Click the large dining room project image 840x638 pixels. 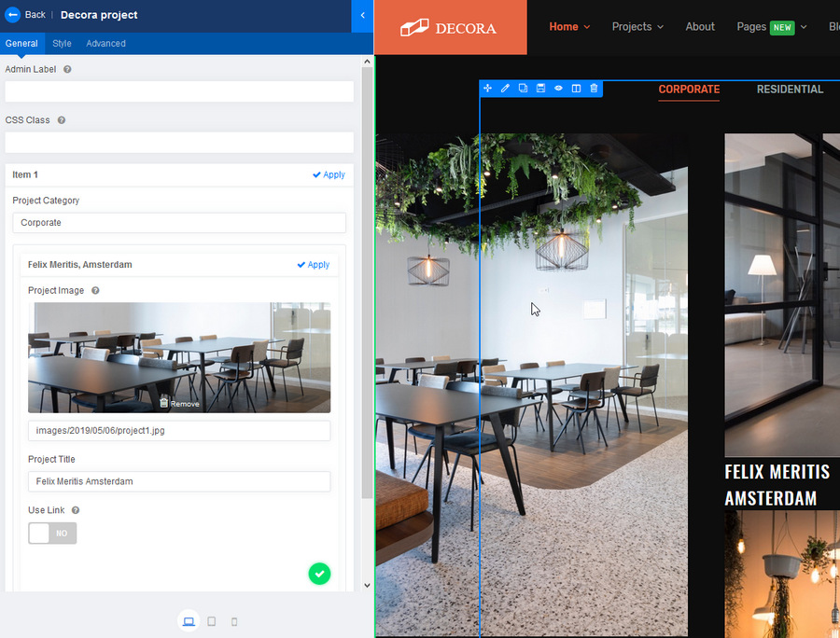pyautogui.click(x=531, y=384)
